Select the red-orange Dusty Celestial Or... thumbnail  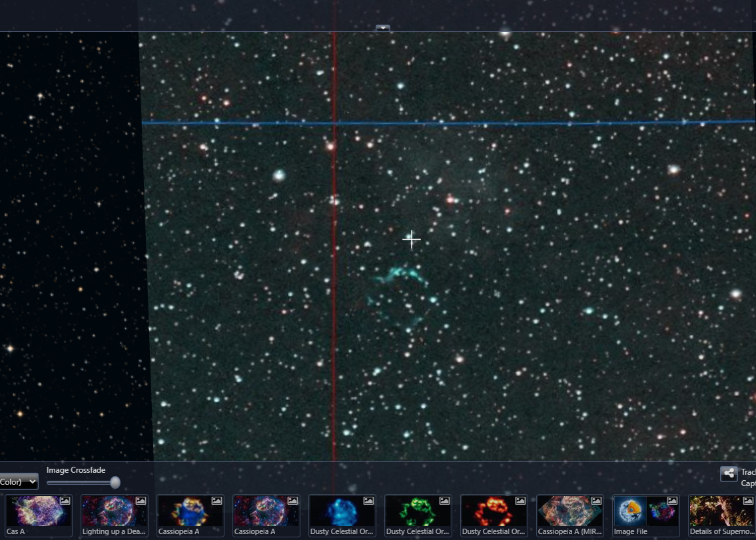(494, 515)
